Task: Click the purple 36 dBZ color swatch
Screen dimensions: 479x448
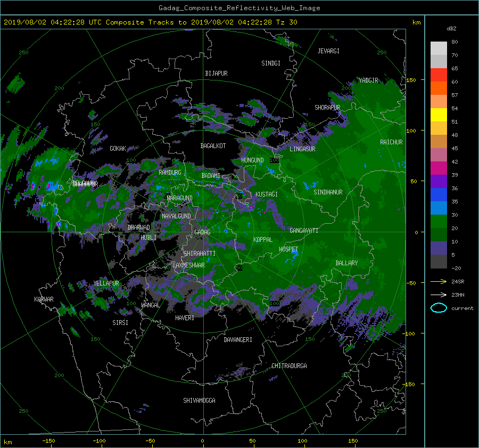Action: (x=439, y=181)
